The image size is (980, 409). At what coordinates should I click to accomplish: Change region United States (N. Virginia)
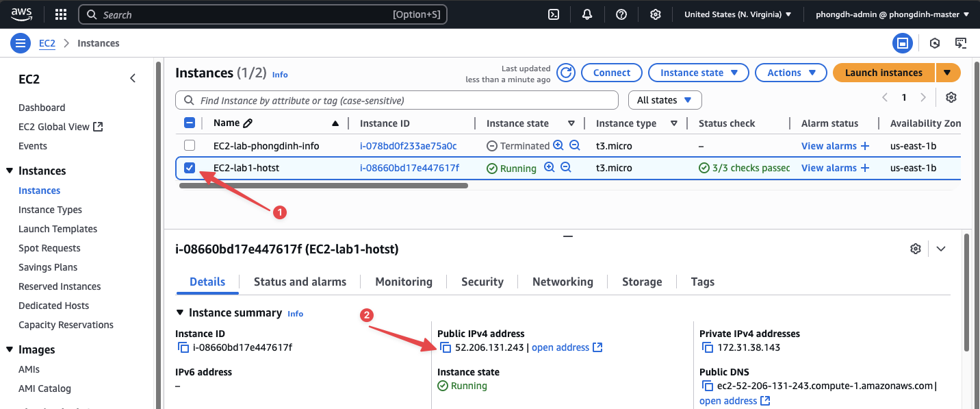[x=738, y=14]
